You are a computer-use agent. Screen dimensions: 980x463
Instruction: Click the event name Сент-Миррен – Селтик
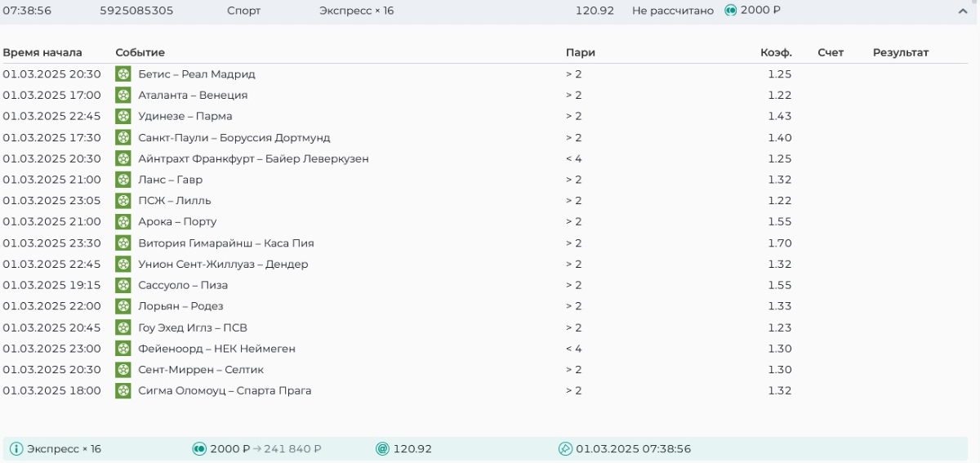(201, 370)
